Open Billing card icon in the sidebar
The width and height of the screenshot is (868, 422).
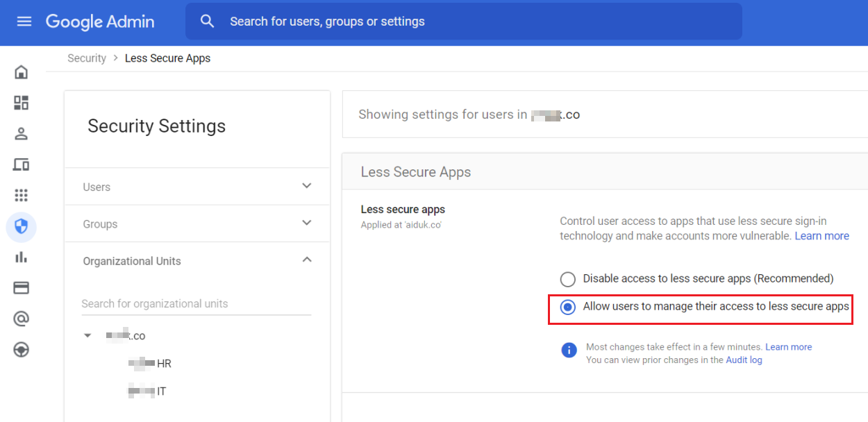(22, 288)
